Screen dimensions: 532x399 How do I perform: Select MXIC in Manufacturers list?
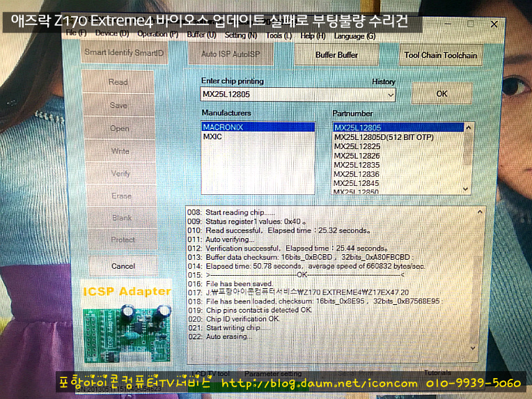coord(258,136)
